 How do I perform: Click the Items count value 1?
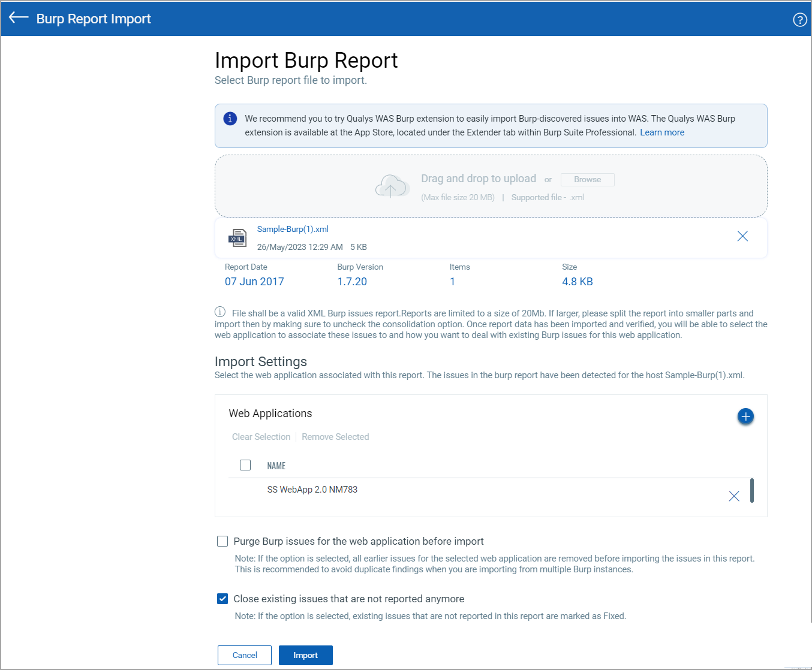coord(452,282)
